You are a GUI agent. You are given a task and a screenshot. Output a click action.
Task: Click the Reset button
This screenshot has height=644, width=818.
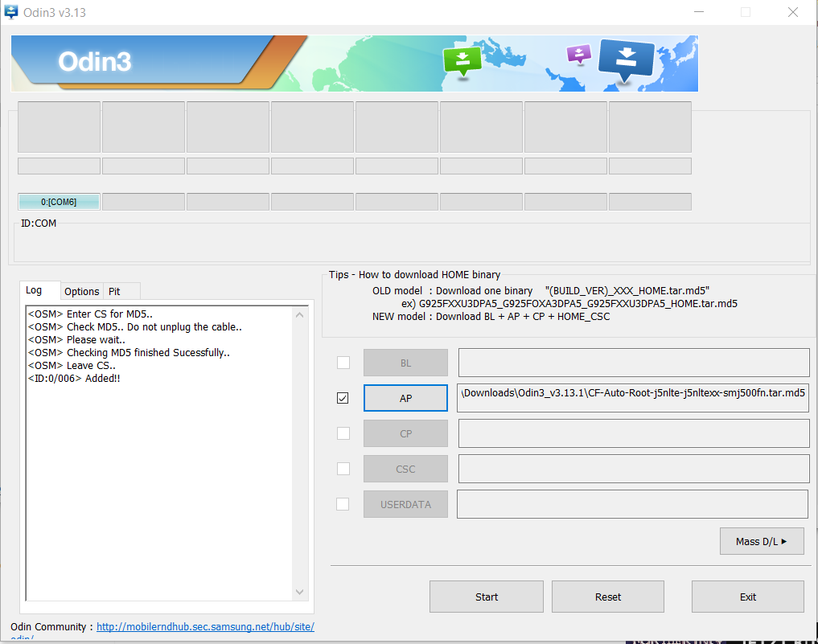[608, 597]
